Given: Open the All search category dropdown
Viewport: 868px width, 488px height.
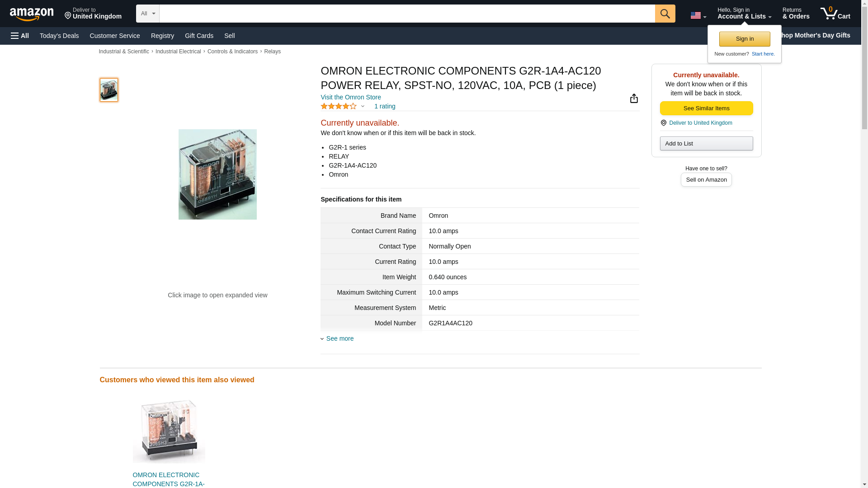Looking at the screenshot, I should point(147,14).
